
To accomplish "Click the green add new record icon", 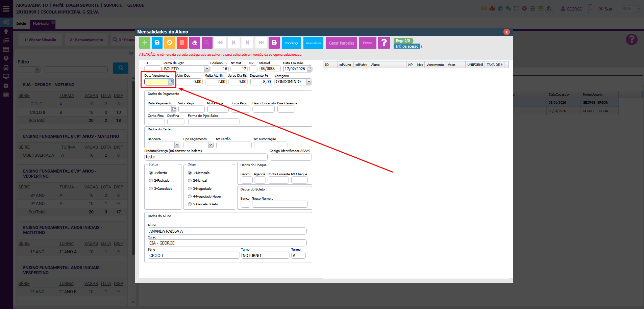I will 145,43.
